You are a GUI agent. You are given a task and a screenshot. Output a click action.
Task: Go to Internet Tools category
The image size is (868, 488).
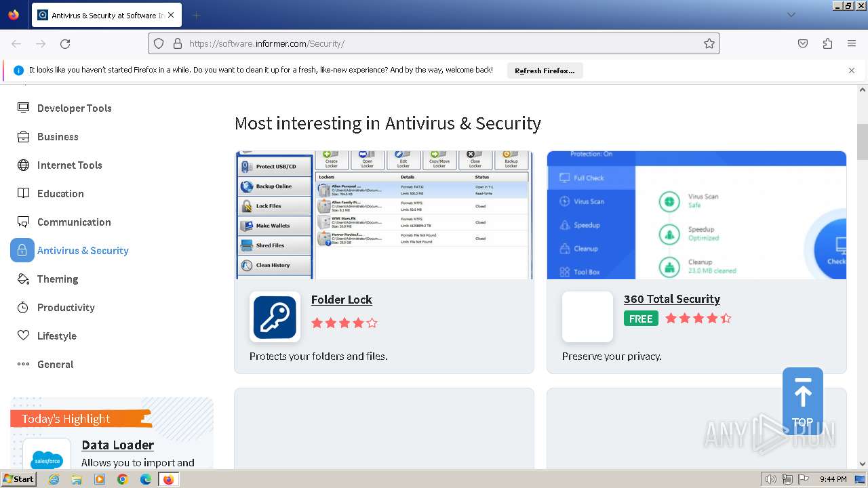coord(70,165)
